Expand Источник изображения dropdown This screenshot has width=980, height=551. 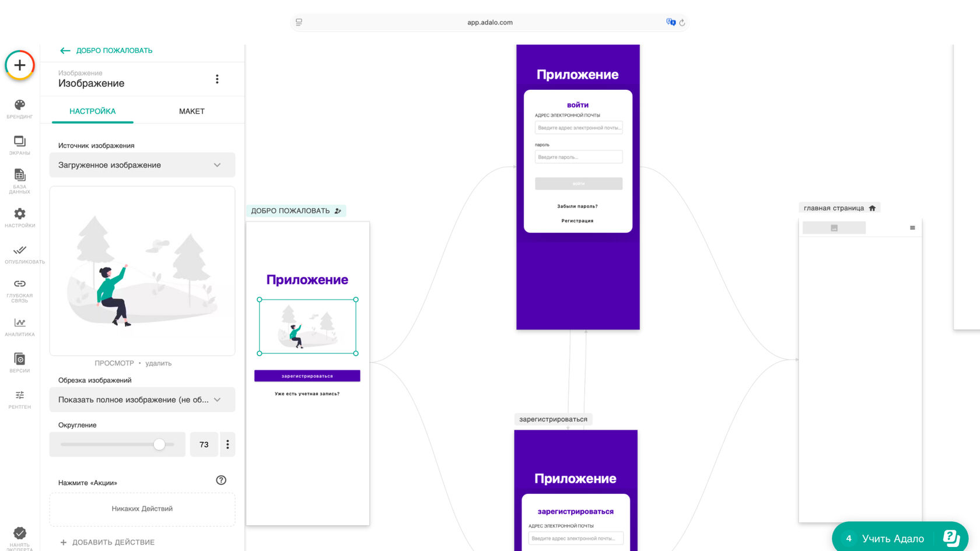tap(142, 165)
